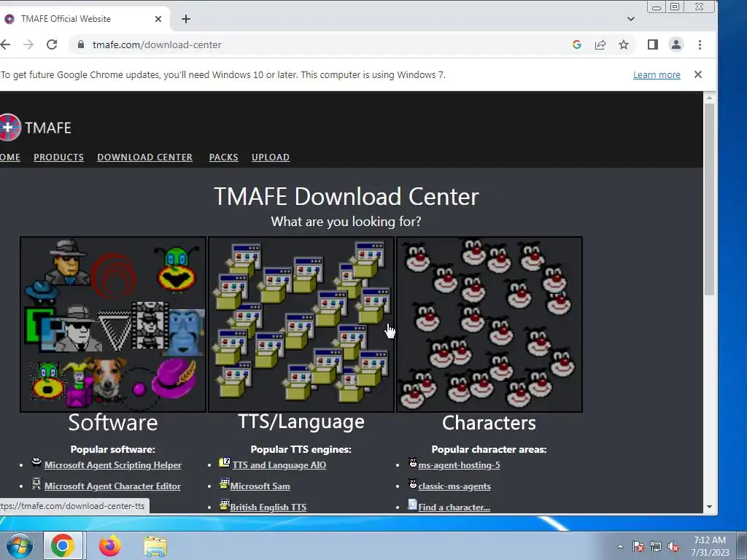
Task: Click the Software heading
Action: click(x=113, y=422)
